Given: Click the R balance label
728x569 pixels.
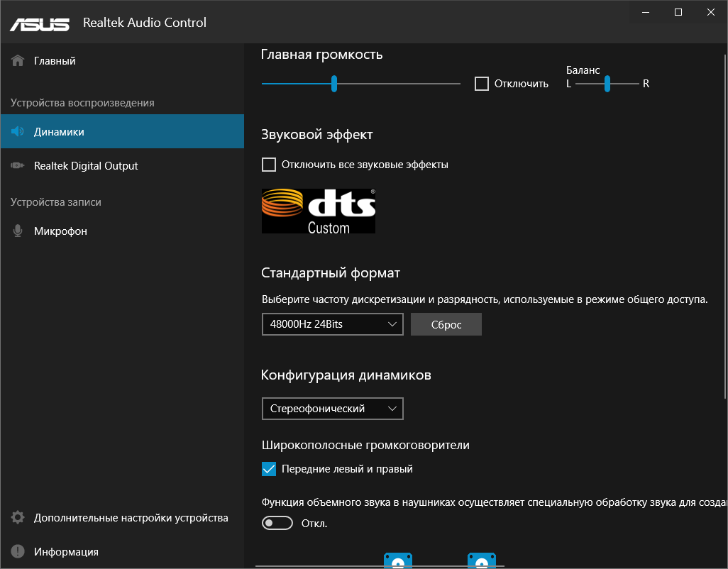Looking at the screenshot, I should 646,84.
